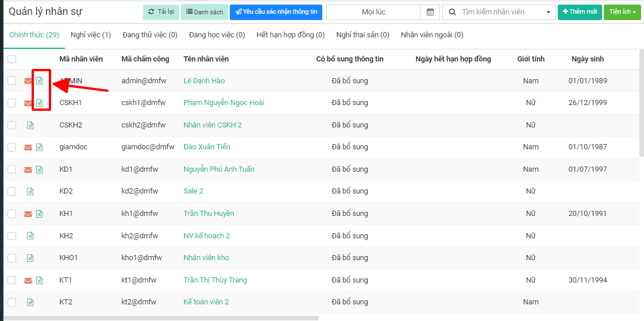Click the envelope icon for KH1 employee
This screenshot has width=644, height=321.
[28, 214]
